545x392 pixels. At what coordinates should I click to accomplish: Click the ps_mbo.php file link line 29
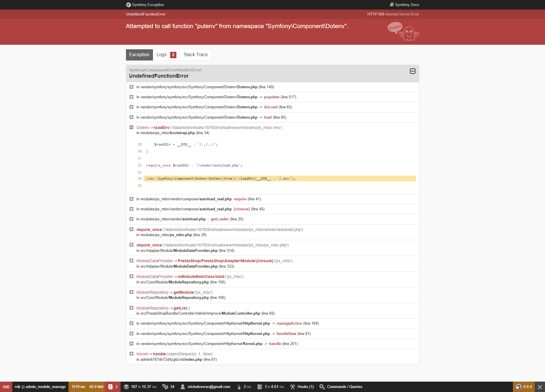click(171, 235)
